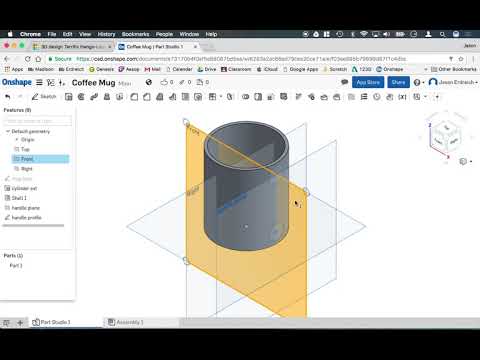Select the Split tool icon
The image size is (480, 360).
coord(258,97)
